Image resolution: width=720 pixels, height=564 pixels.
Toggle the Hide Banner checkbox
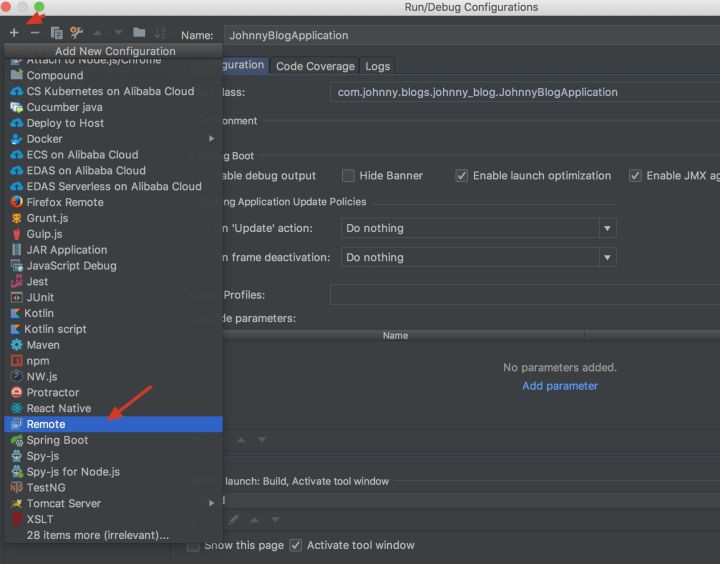(348, 175)
